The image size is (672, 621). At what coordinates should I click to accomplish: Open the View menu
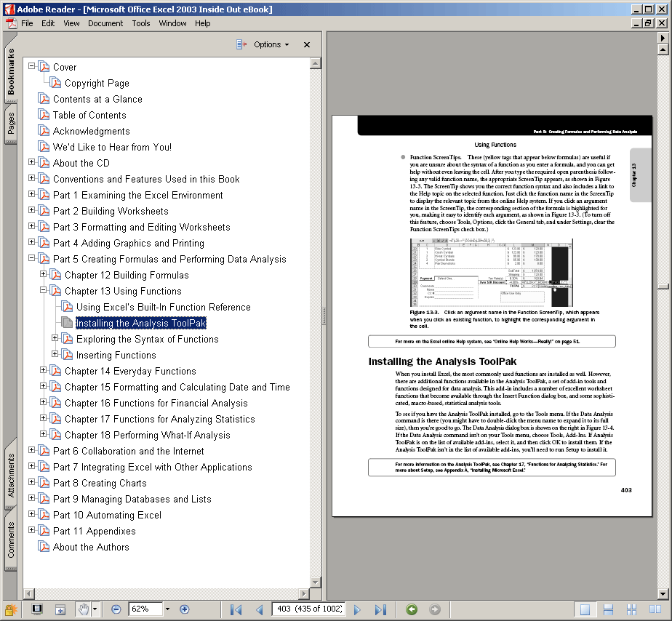71,23
